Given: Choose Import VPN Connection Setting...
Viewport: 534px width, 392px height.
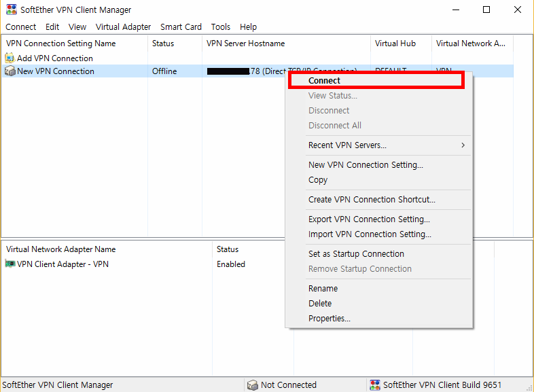Looking at the screenshot, I should pyautogui.click(x=378, y=234).
